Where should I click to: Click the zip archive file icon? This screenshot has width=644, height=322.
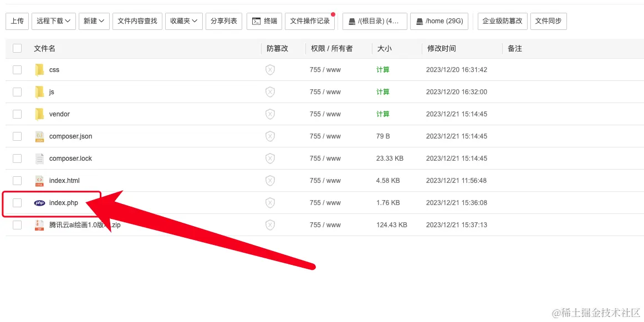pyautogui.click(x=39, y=225)
